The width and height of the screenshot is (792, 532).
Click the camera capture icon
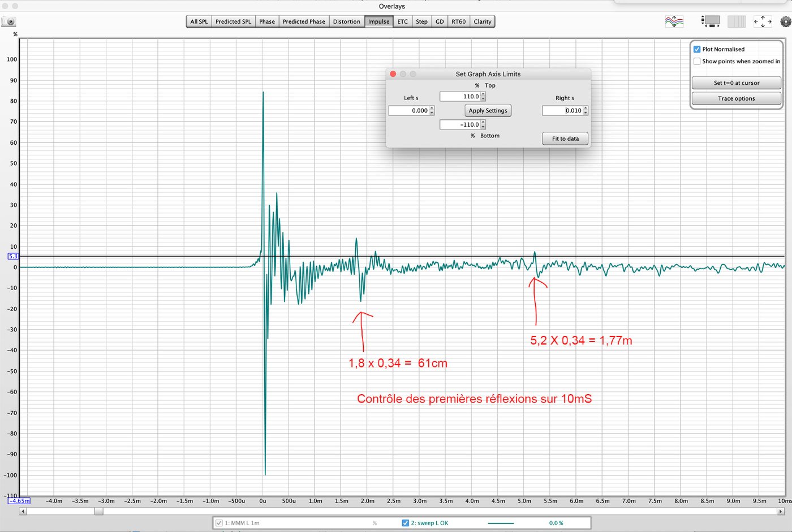point(9,22)
